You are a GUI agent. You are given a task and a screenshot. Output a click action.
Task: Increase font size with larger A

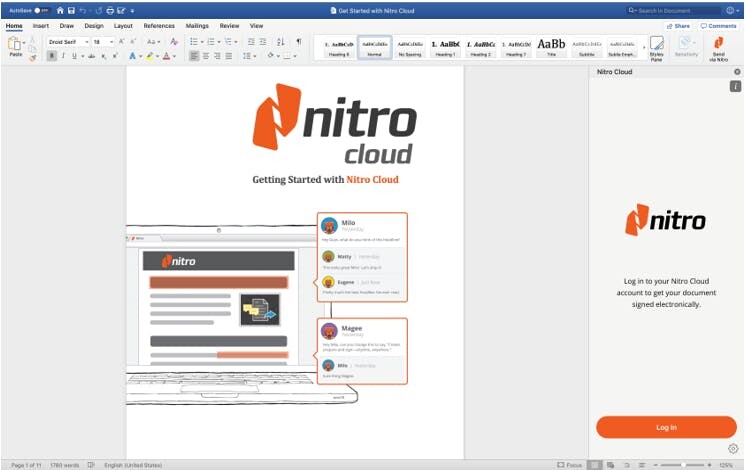pyautogui.click(x=122, y=42)
